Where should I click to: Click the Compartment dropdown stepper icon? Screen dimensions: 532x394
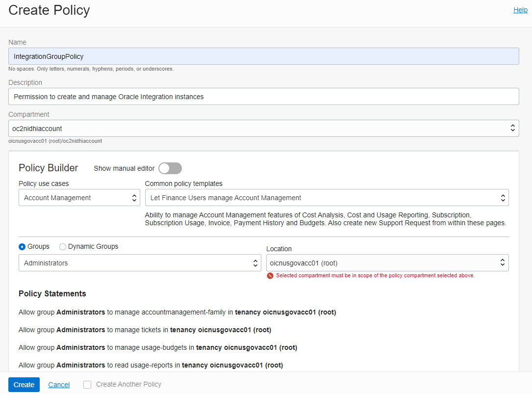[513, 128]
